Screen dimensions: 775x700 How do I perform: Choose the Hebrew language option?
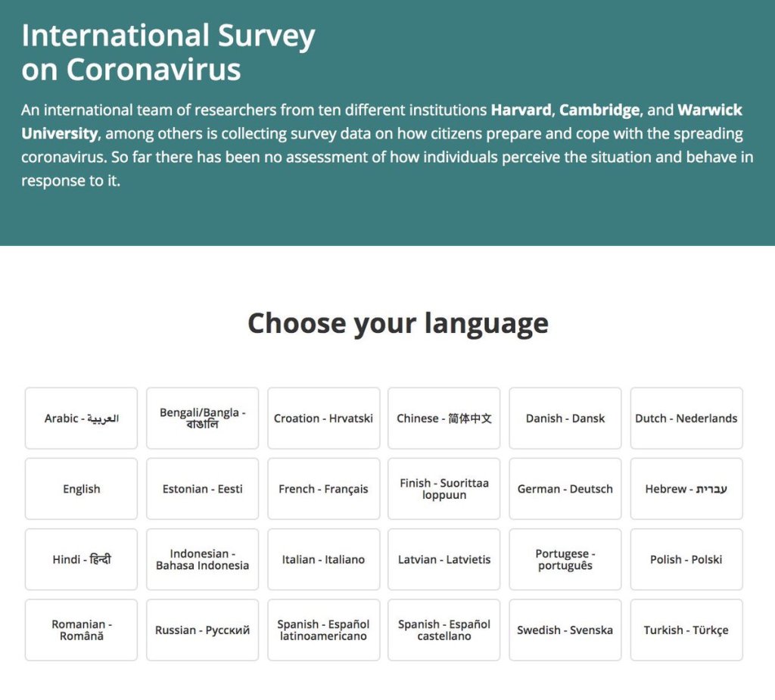click(686, 489)
